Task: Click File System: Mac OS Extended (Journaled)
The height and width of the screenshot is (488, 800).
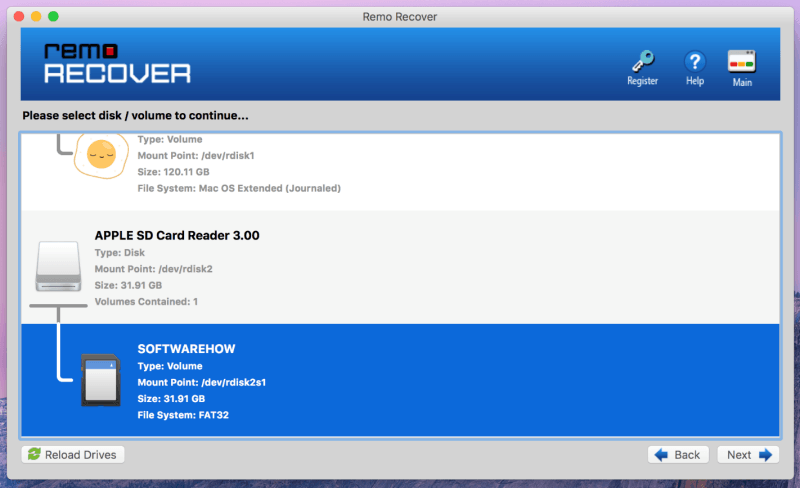Action: (x=239, y=188)
